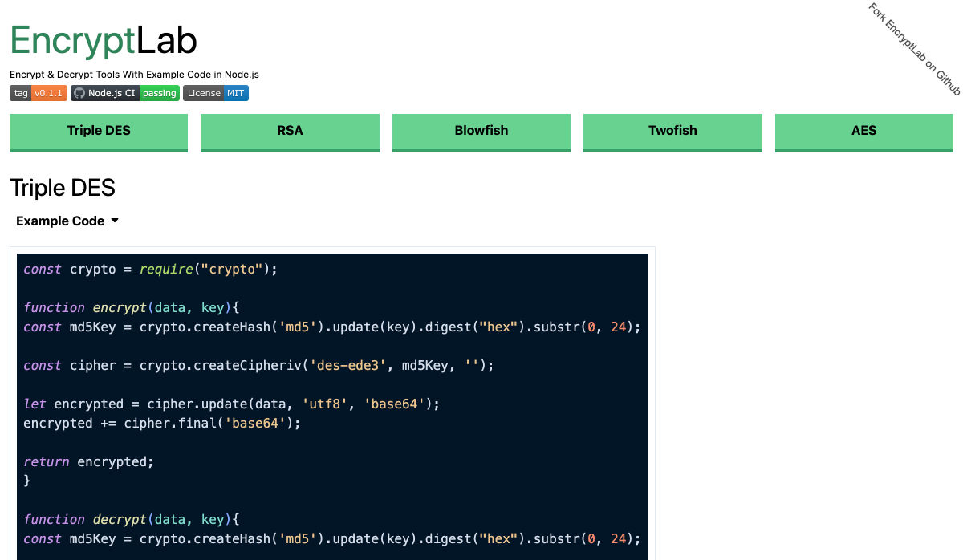Click the Triple DES section heading
This screenshot has width=963, height=560.
63,188
